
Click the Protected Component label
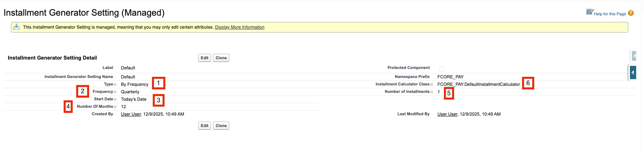pos(408,68)
